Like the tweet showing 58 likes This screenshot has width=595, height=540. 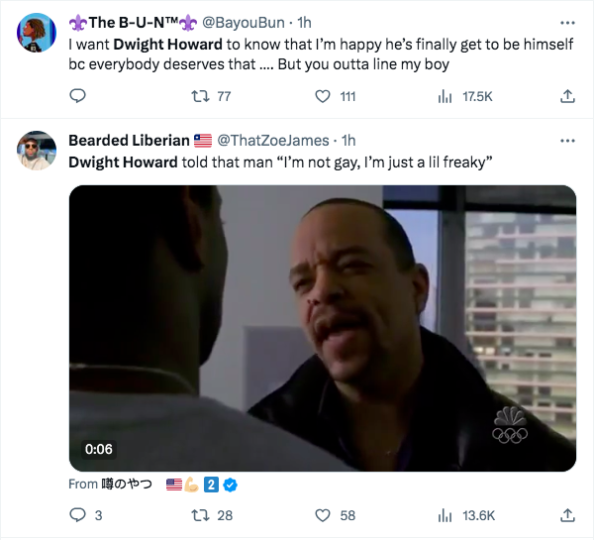pos(335,515)
